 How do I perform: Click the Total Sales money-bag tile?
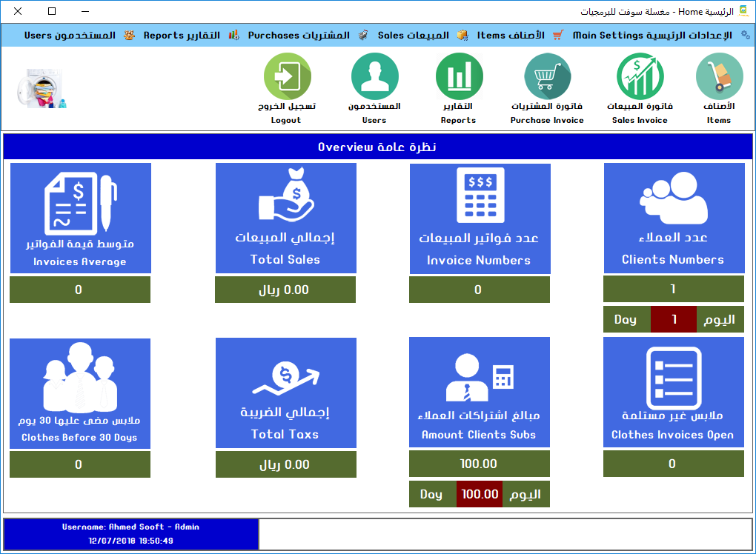(x=285, y=218)
